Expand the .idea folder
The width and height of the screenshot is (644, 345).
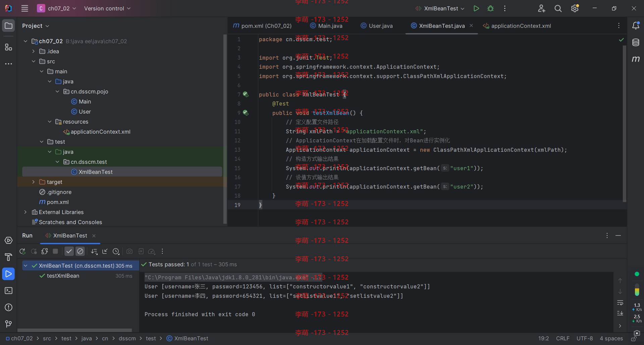click(x=34, y=51)
